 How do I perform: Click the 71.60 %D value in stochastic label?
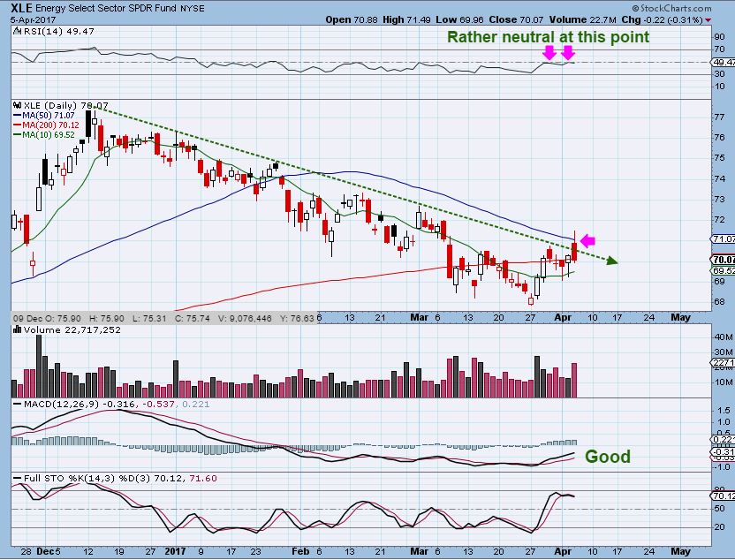203,479
